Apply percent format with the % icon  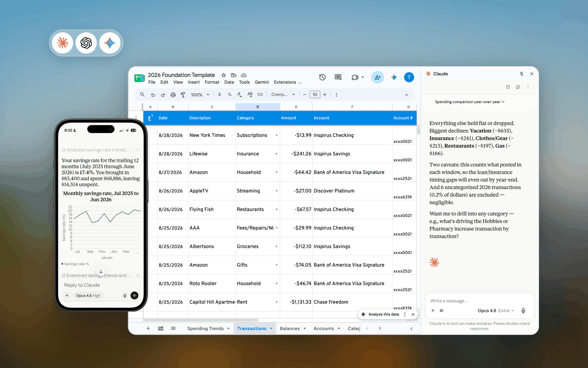tap(229, 95)
